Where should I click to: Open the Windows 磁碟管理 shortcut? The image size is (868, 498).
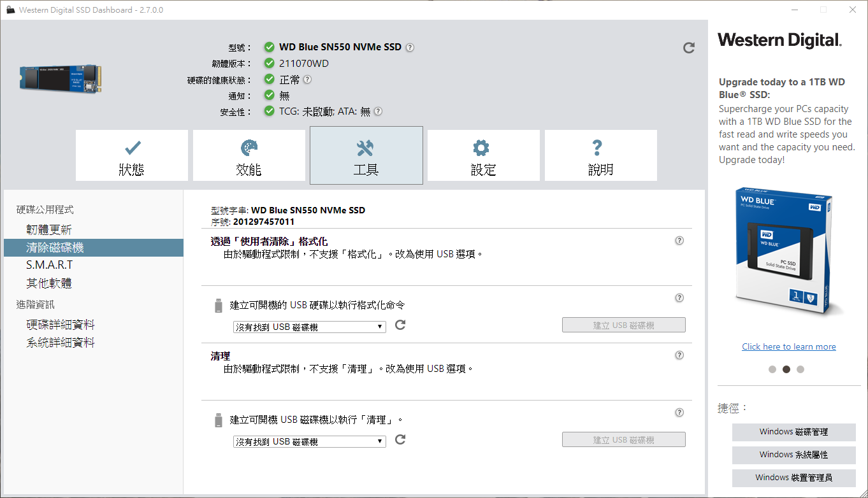(x=793, y=432)
